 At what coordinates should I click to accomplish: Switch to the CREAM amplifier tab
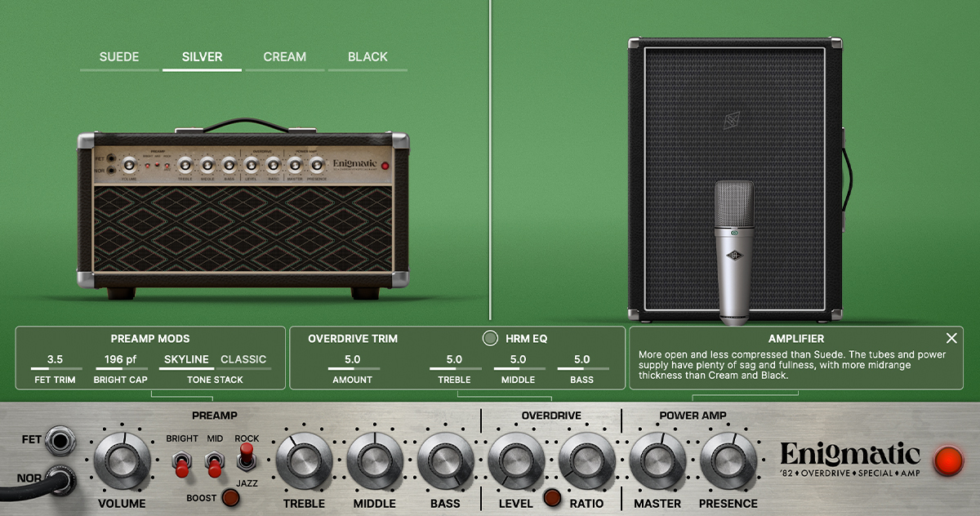[x=284, y=57]
